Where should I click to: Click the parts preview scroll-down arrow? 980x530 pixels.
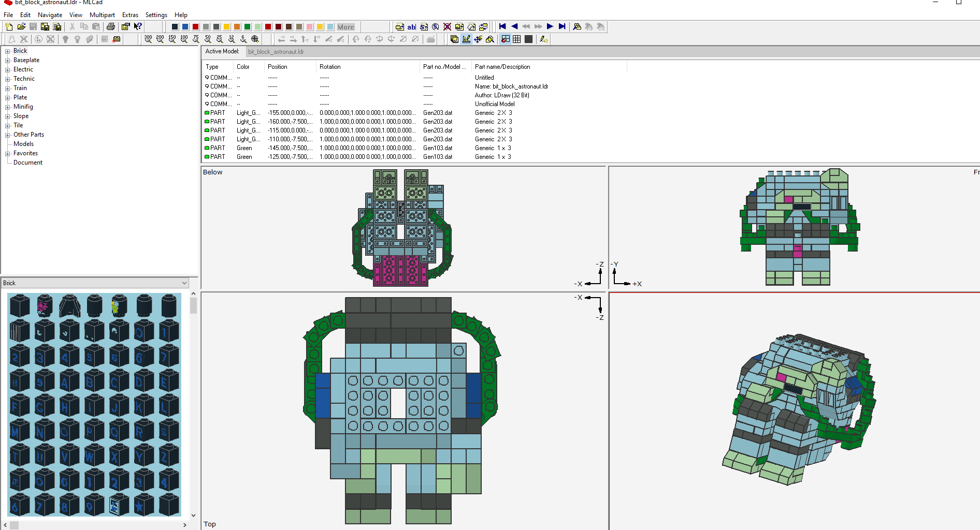click(193, 515)
